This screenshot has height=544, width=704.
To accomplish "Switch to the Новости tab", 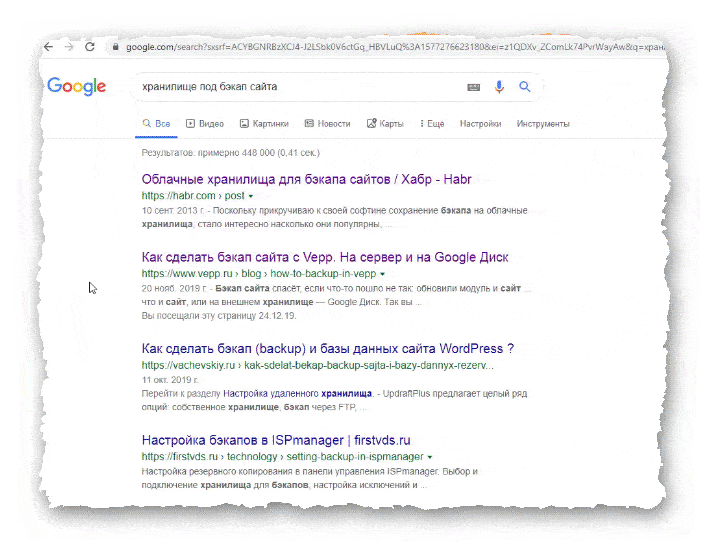I will (327, 123).
